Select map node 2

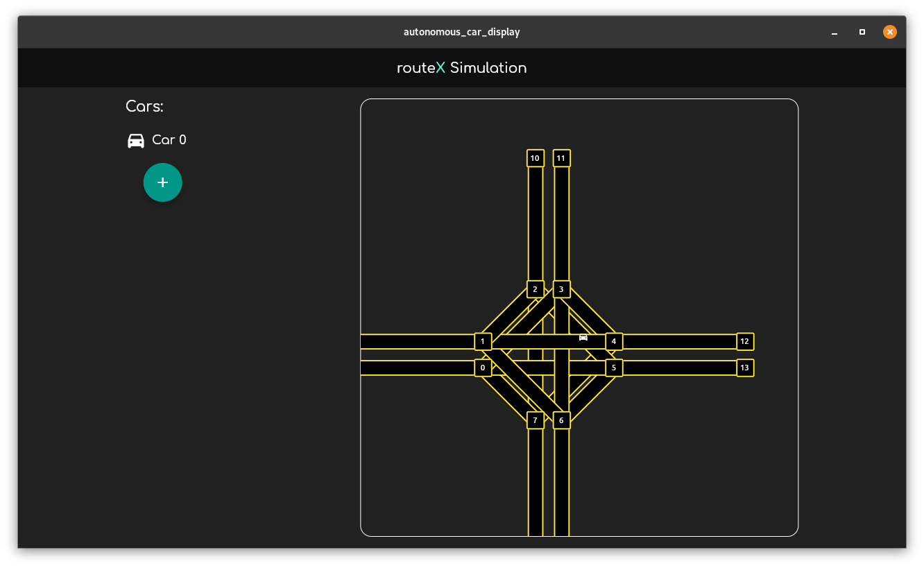535,289
